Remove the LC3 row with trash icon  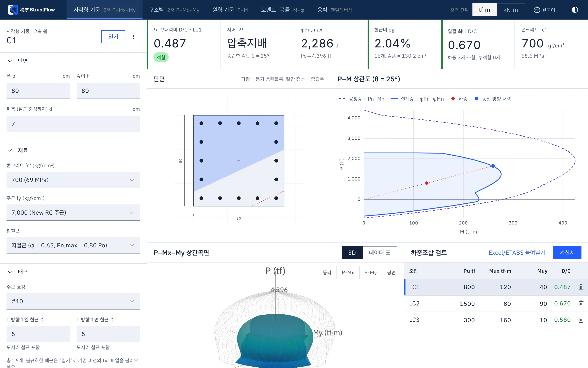point(581,320)
